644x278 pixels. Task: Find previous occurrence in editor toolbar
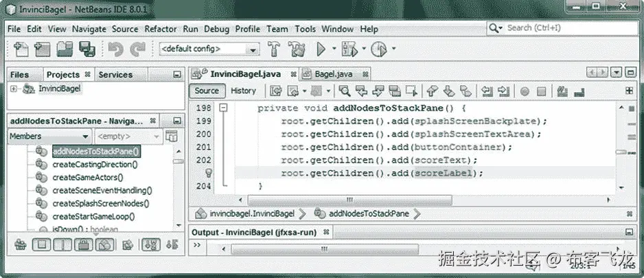coord(361,91)
